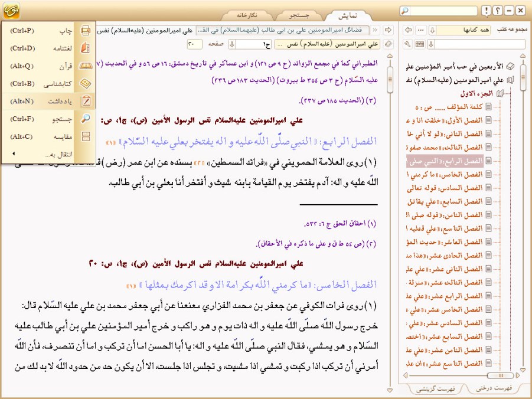Choose یادداشت (Alt+N) note entry
The image size is (532, 399).
coord(48,101)
